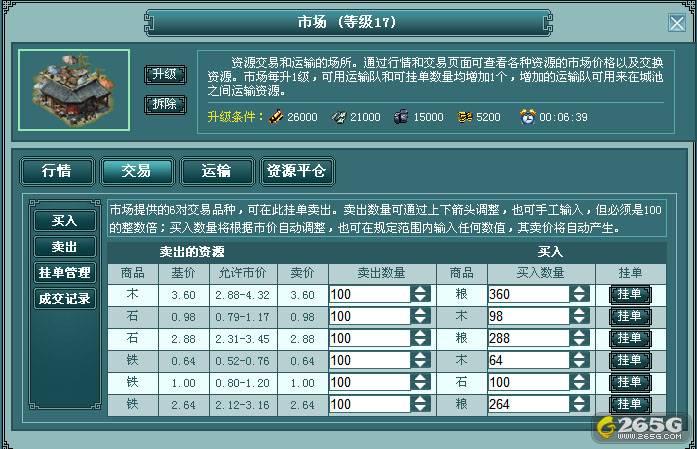Screen dimensions: 697x449
Task: Click the clock icon beside 00:06:39
Action: click(x=527, y=117)
